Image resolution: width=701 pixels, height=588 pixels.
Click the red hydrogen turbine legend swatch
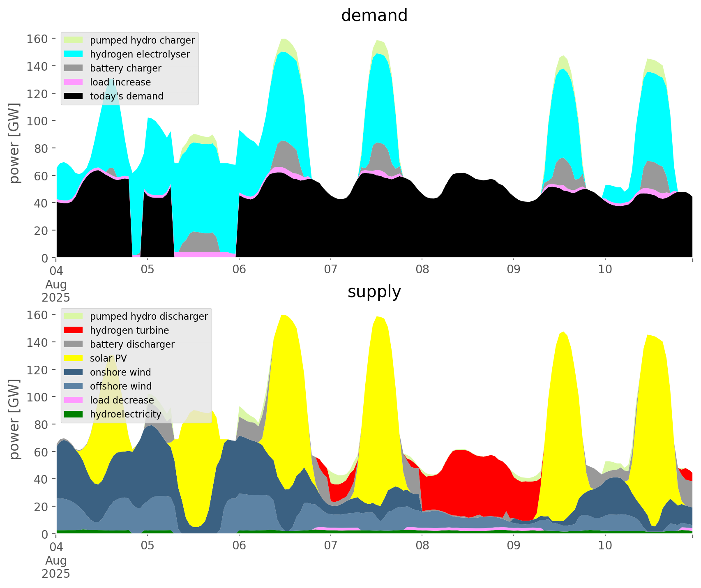pos(74,330)
